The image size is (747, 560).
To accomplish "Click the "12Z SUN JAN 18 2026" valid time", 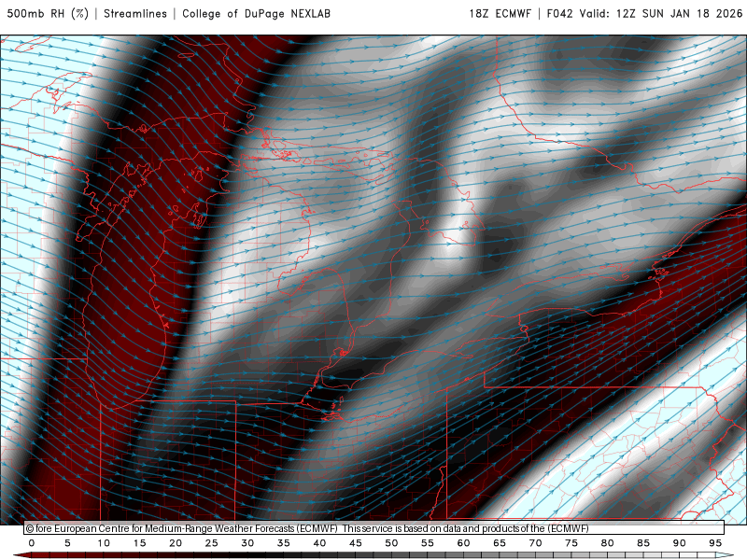I will pyautogui.click(x=680, y=13).
